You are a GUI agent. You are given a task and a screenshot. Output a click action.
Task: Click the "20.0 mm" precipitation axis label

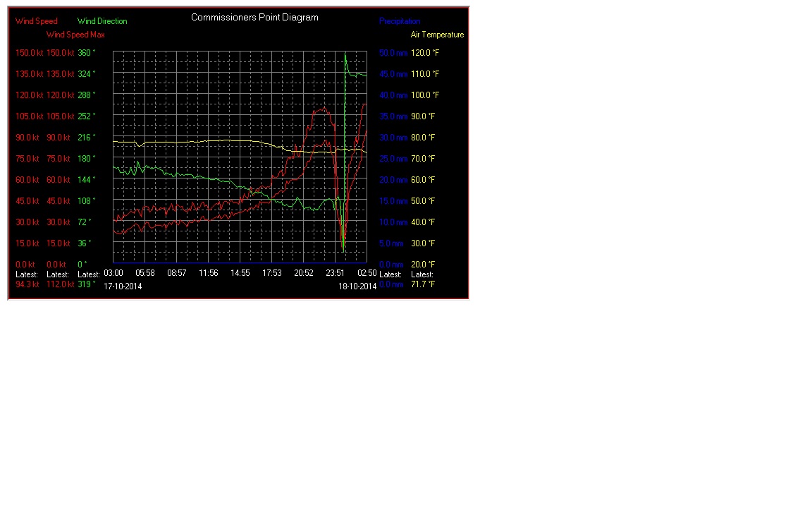click(393, 180)
